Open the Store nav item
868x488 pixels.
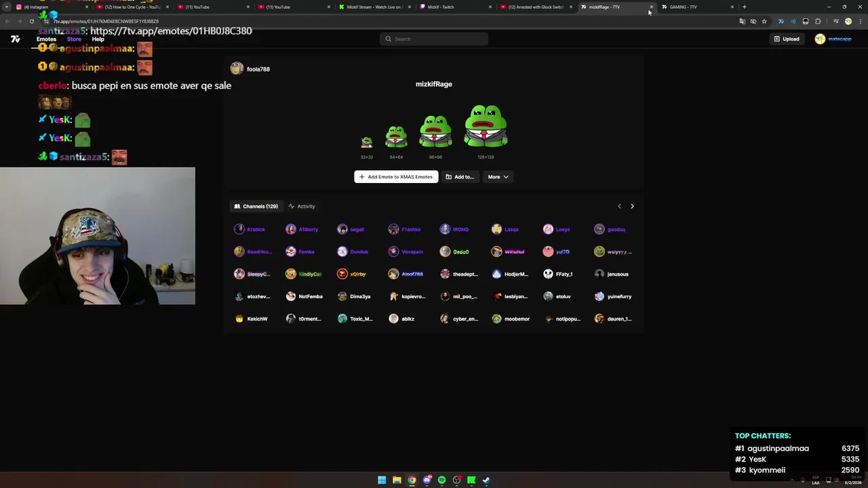click(74, 39)
